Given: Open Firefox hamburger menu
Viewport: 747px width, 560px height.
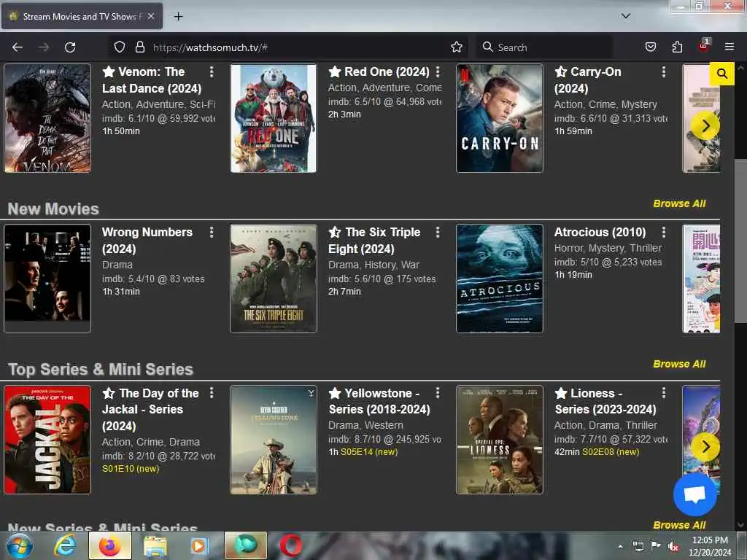Looking at the screenshot, I should click(729, 47).
